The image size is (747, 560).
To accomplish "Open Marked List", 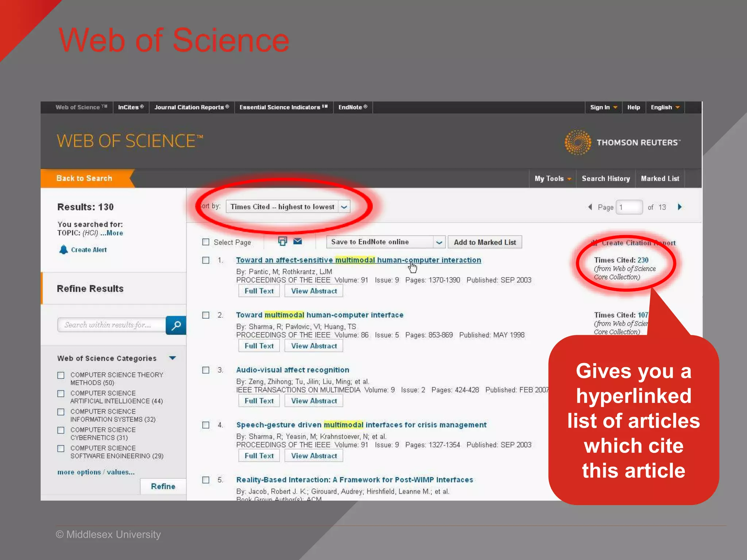I will coord(660,179).
